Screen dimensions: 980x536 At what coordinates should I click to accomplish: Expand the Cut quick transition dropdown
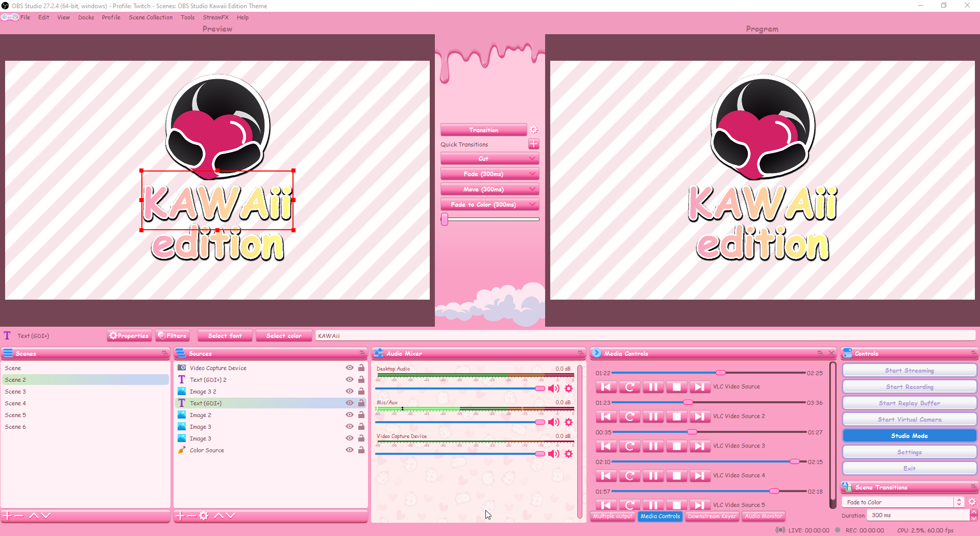pyautogui.click(x=532, y=159)
